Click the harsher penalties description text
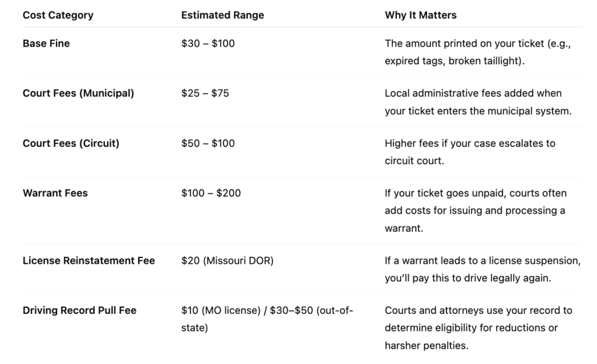Viewport: 597px width, 364px height. click(478, 328)
